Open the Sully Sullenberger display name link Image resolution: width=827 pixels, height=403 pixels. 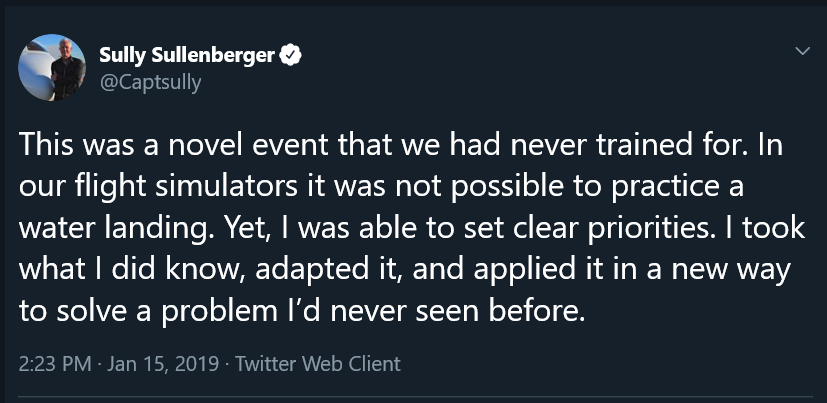pyautogui.click(x=187, y=54)
